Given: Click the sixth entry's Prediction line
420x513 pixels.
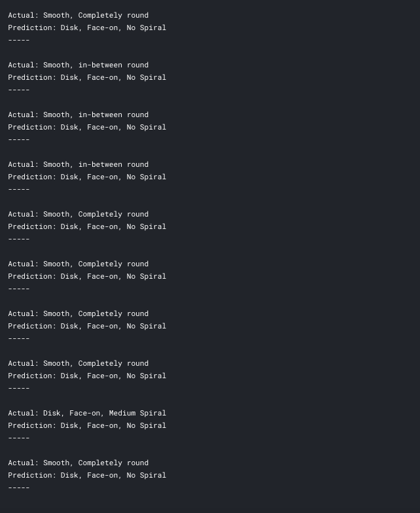Looking at the screenshot, I should (x=87, y=276).
